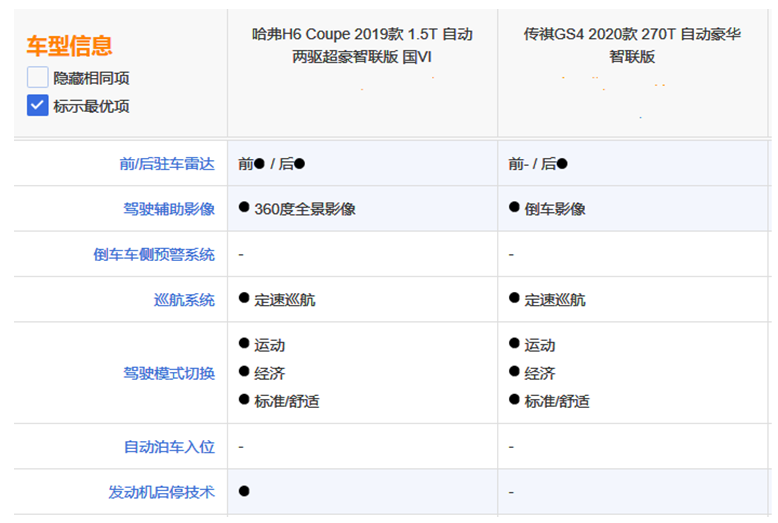
Task: Select 定速巡航 in the 传祺GS4 column
Action: coord(554,299)
